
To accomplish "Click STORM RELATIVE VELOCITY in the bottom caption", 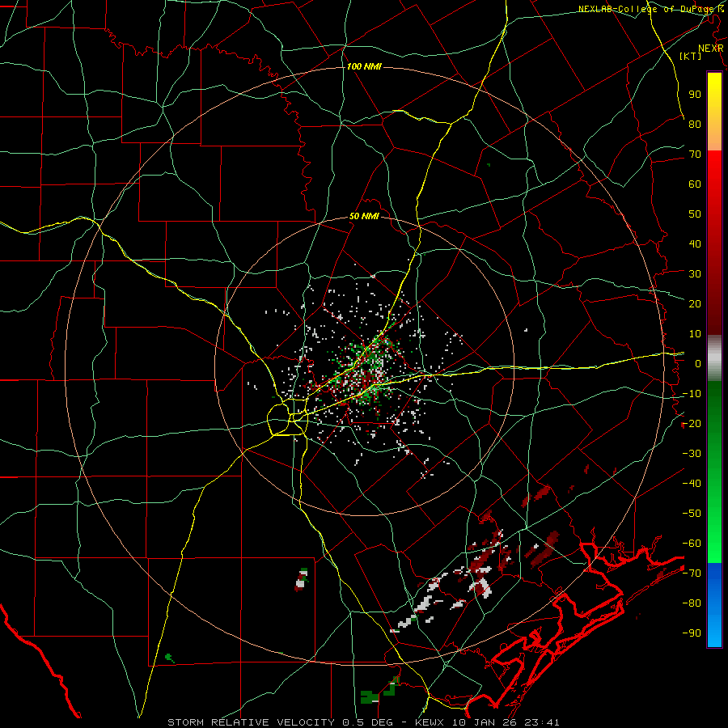I will [250, 722].
